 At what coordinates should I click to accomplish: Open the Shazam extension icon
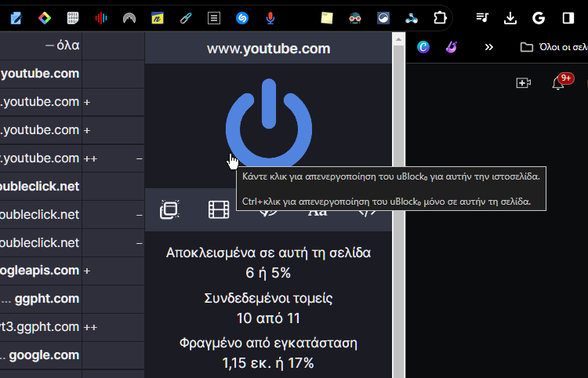tap(242, 18)
